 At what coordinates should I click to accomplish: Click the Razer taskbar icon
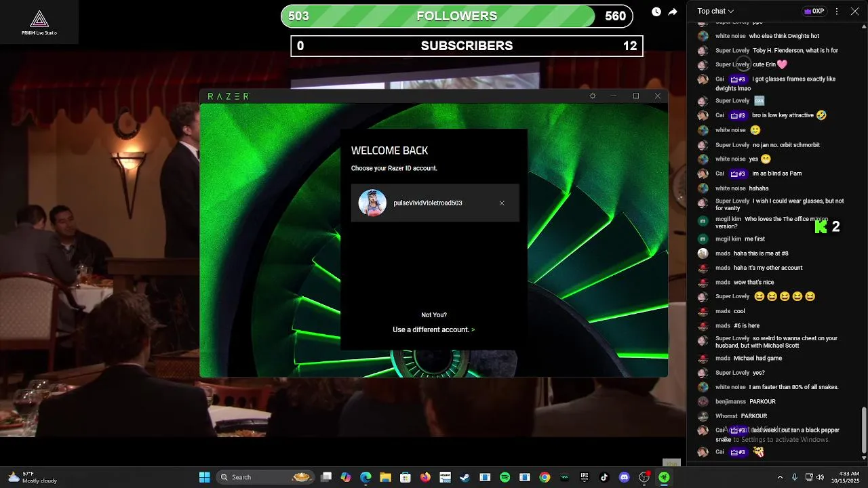coord(664,477)
